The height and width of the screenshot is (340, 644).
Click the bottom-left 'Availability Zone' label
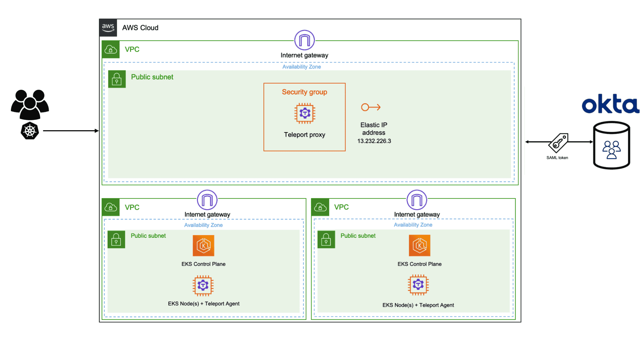click(203, 225)
